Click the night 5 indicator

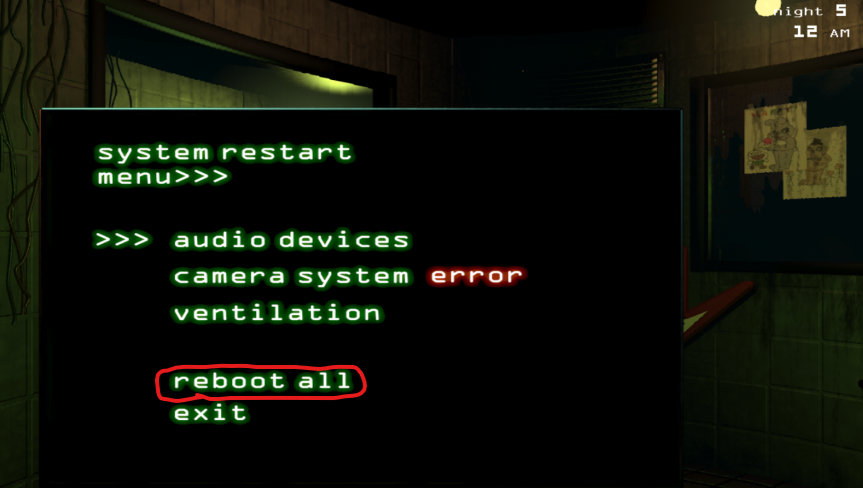coord(810,10)
